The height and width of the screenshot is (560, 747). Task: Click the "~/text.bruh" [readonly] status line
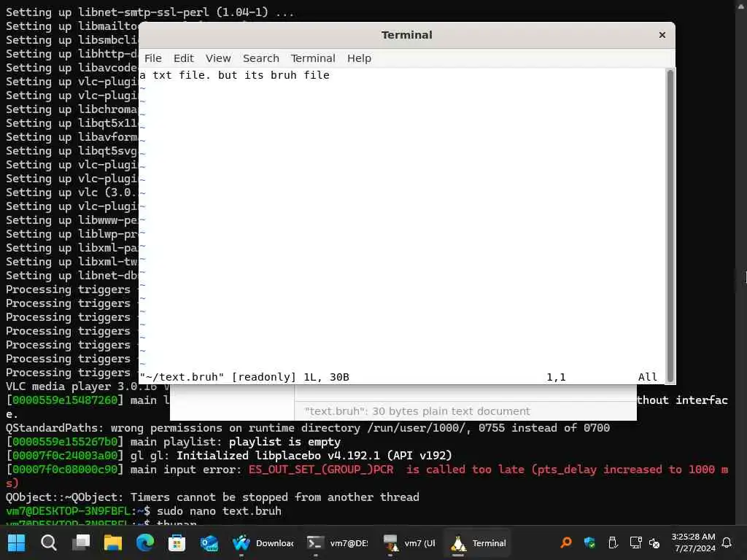[244, 377]
